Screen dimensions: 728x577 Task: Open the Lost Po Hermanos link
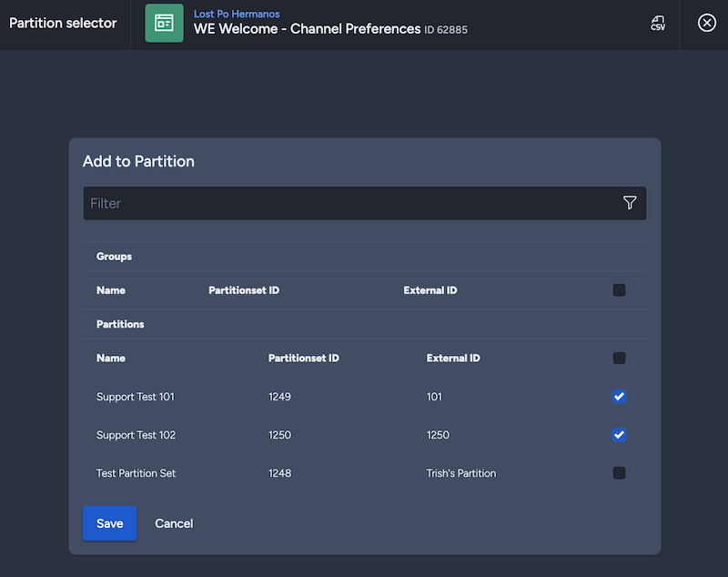[x=237, y=14]
